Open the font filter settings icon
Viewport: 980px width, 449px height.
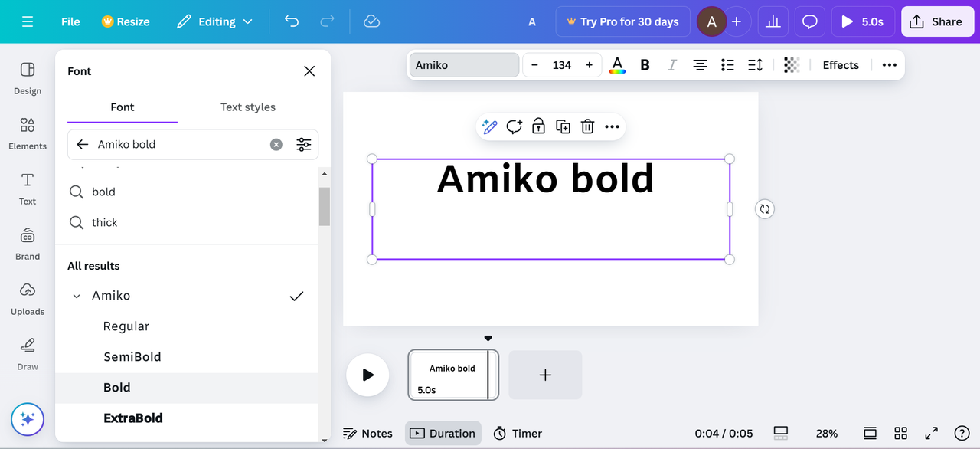pyautogui.click(x=304, y=144)
